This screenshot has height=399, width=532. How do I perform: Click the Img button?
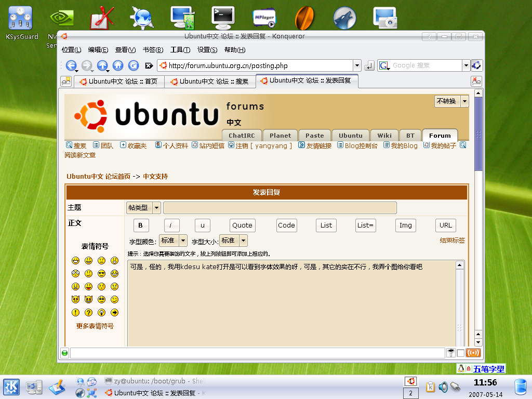pos(405,225)
